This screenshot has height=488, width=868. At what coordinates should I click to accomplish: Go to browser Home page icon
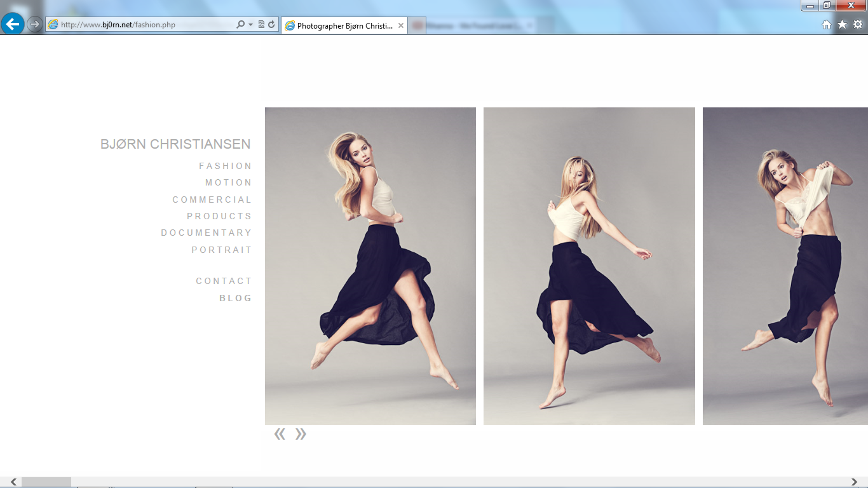[826, 25]
